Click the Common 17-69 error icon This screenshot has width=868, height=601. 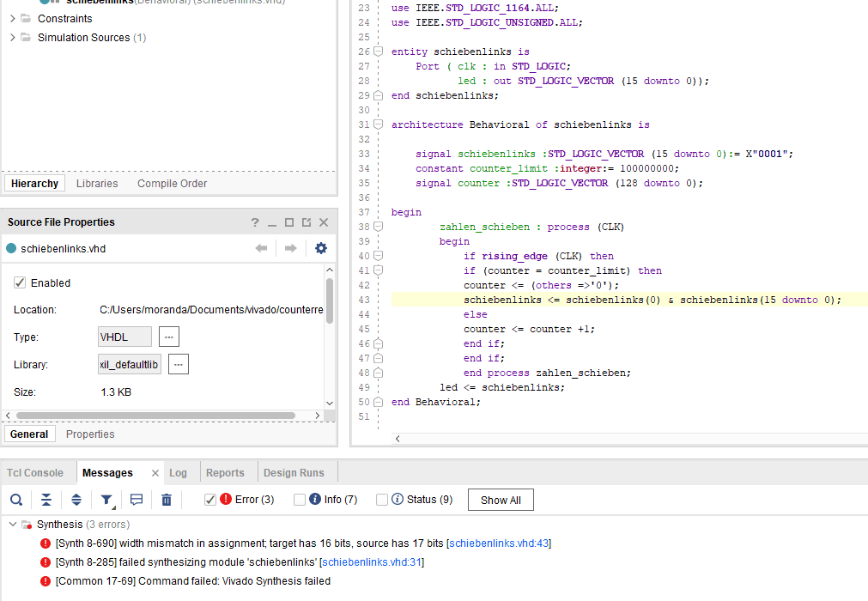(46, 581)
